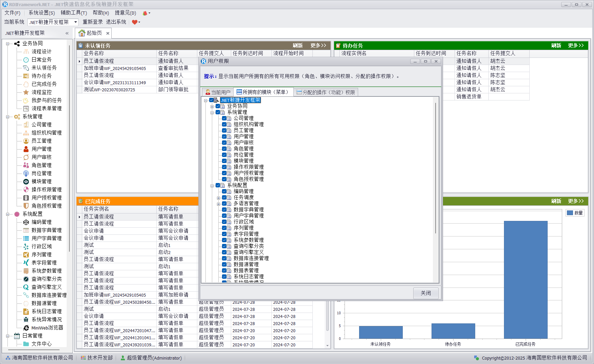Open the 辅助工具 menu
The height and width of the screenshot is (364, 594).
(x=73, y=13)
